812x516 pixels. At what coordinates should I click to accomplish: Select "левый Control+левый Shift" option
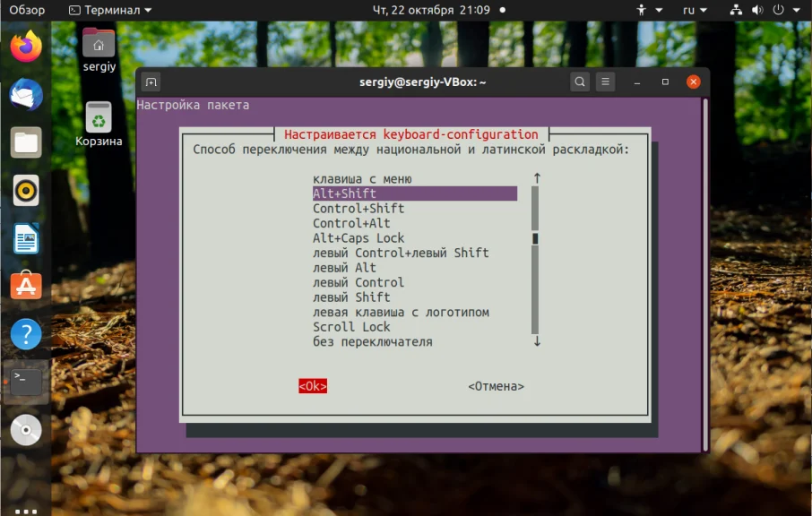(x=401, y=253)
